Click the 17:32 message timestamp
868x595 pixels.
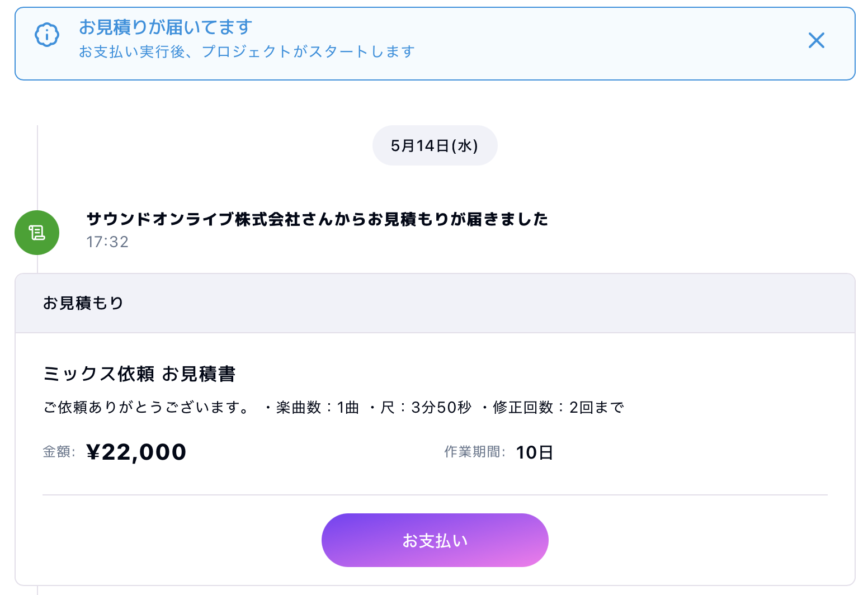(107, 242)
